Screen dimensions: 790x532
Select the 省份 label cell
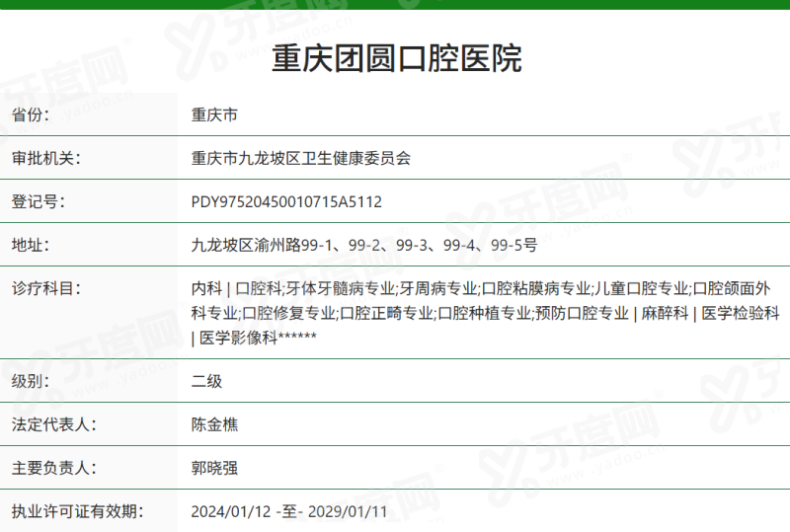(x=89, y=114)
